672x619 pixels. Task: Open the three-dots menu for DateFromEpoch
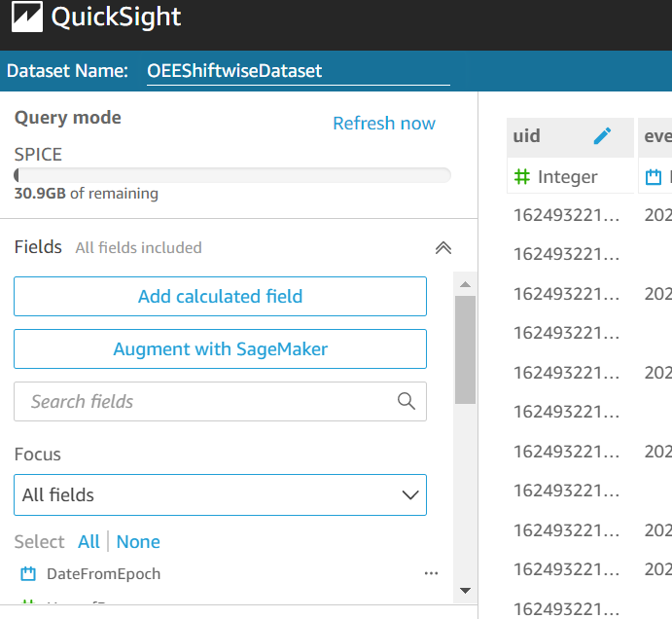point(431,573)
